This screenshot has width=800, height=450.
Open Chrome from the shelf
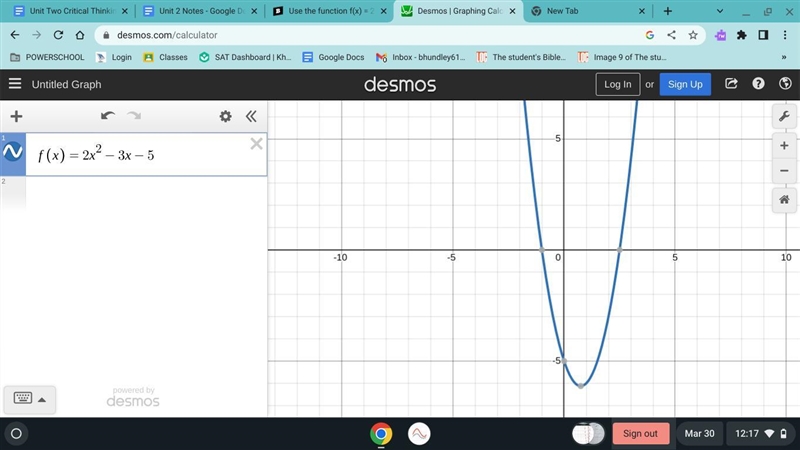click(381, 434)
